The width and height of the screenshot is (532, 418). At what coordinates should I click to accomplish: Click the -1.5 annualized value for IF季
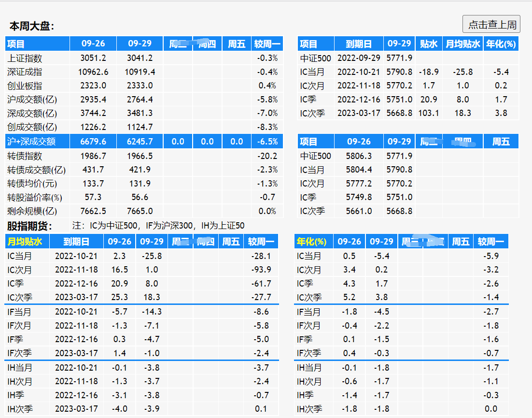click(x=381, y=339)
